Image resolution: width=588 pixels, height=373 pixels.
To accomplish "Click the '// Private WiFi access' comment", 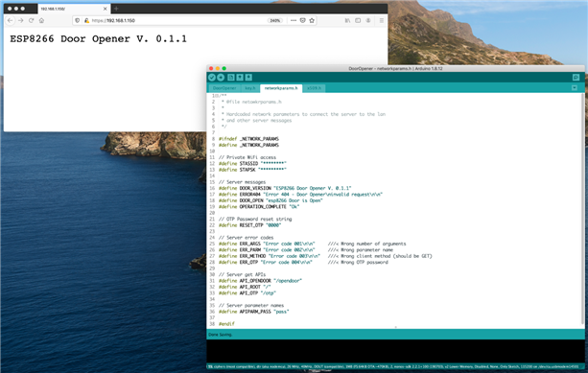I will coord(247,157).
